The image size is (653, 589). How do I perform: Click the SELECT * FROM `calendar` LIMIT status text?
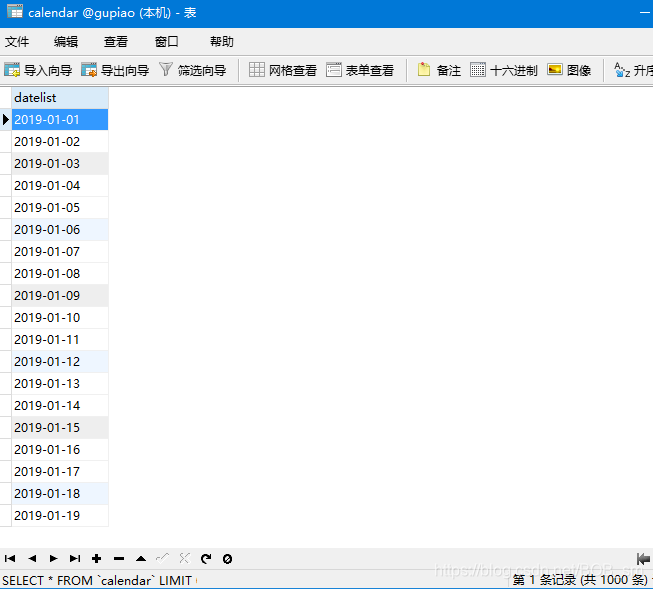click(x=97, y=580)
